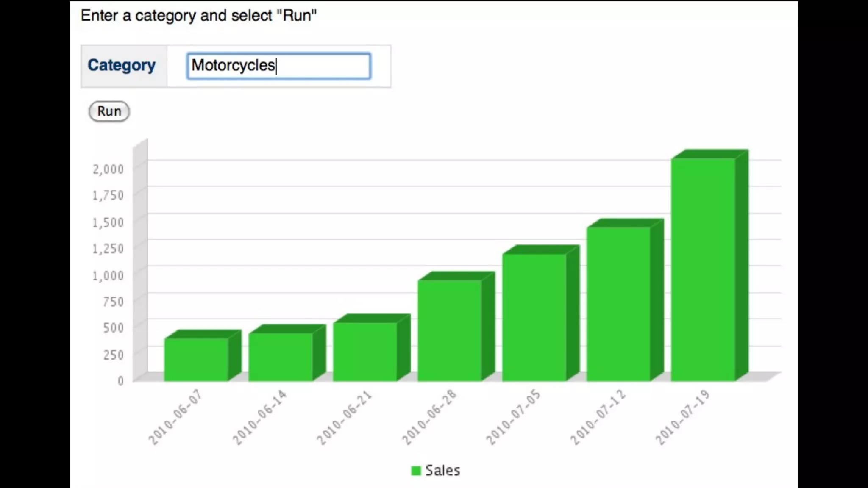Click the Category field label
The image size is (868, 488).
pyautogui.click(x=122, y=65)
